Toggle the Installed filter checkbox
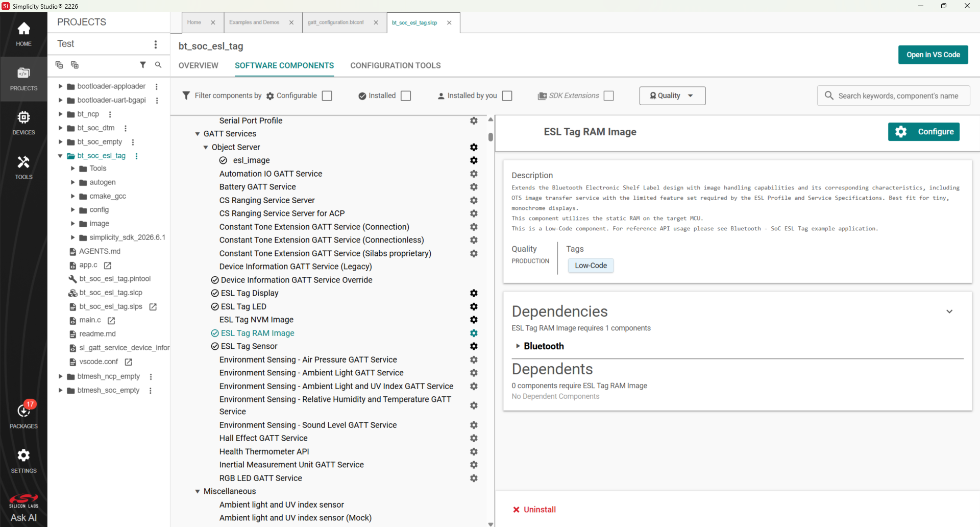The height and width of the screenshot is (527, 980). [x=406, y=96]
